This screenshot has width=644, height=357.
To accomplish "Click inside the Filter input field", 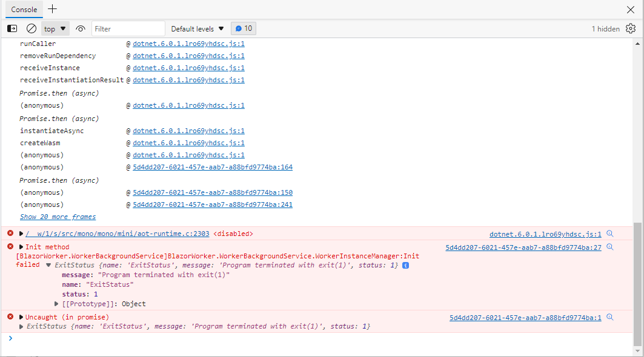I will tap(128, 28).
